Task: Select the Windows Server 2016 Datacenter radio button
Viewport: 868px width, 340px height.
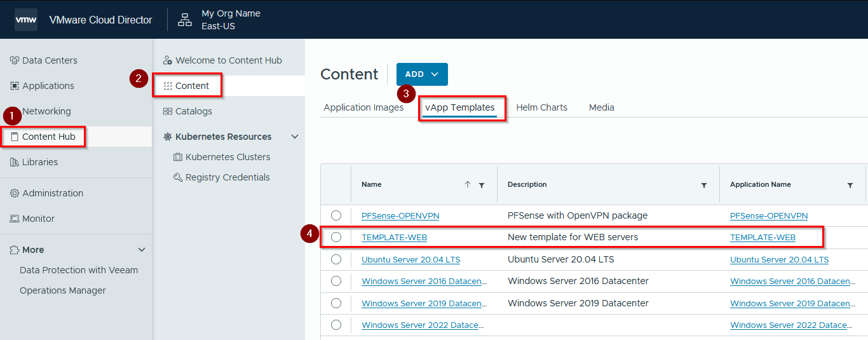Action: pos(336,281)
